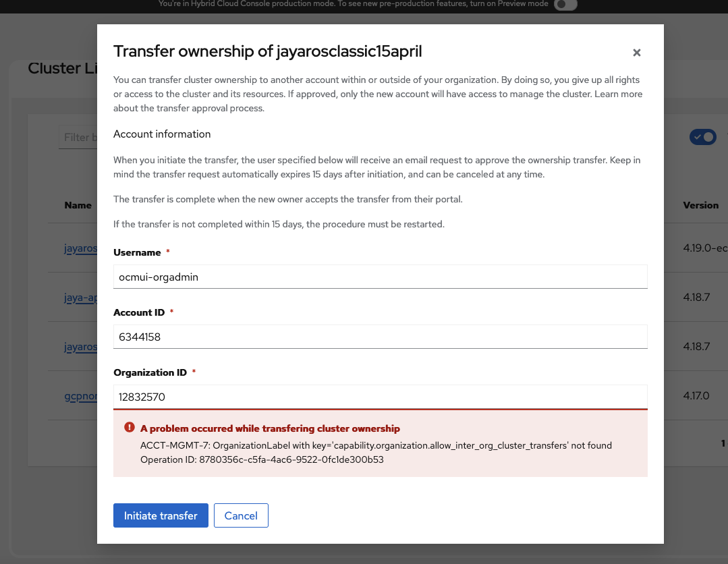Close the Transfer ownership dialog with X
Screen dimensions: 728x564
point(636,53)
